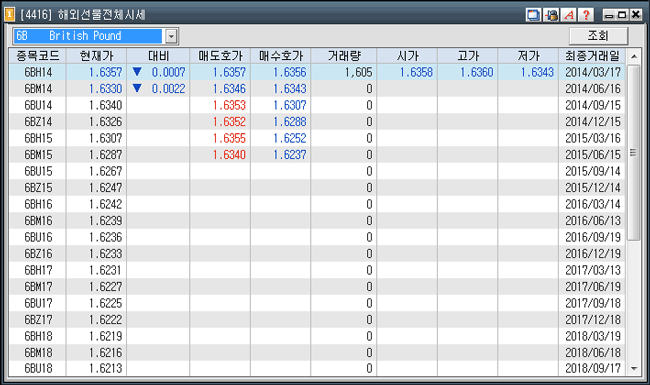Click the 6BH14 volume value 1,605
Screen dimensions: 650x385
click(x=358, y=73)
